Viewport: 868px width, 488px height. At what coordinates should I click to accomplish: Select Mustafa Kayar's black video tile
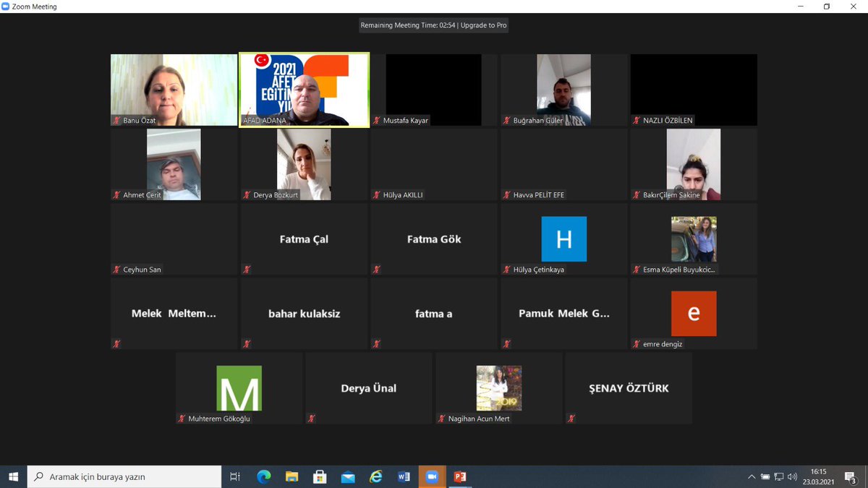point(434,90)
